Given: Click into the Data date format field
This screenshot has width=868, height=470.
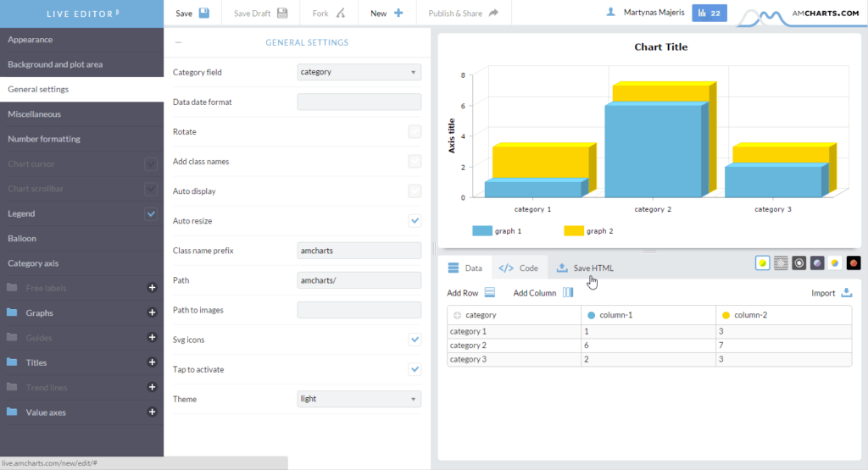Looking at the screenshot, I should pos(359,102).
